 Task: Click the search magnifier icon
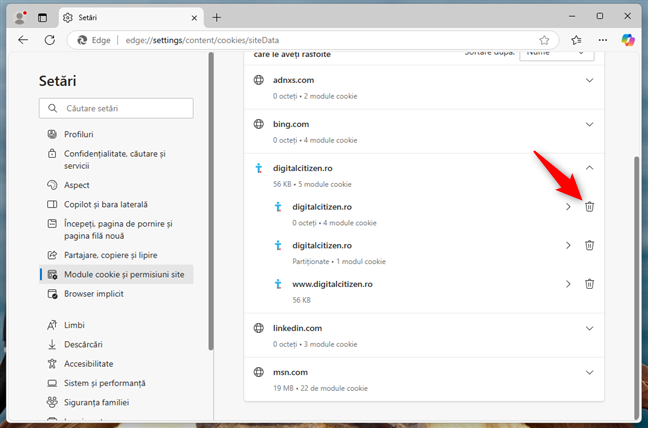point(52,108)
